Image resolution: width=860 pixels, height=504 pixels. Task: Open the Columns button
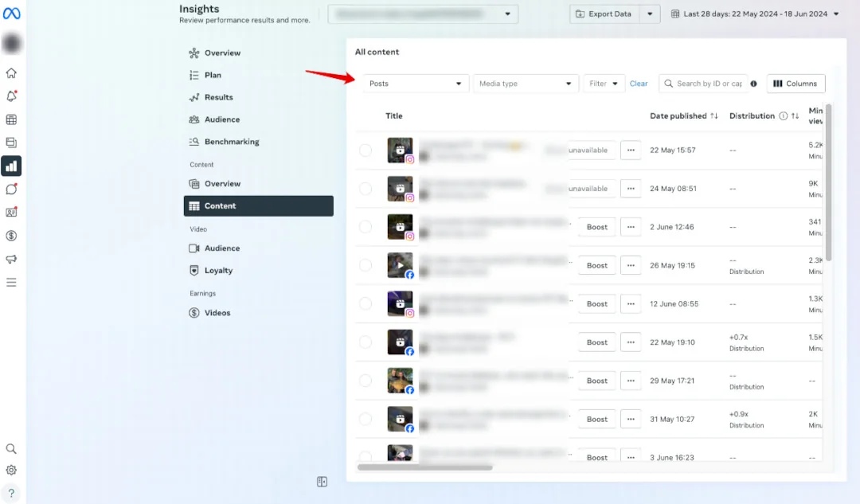(x=795, y=84)
